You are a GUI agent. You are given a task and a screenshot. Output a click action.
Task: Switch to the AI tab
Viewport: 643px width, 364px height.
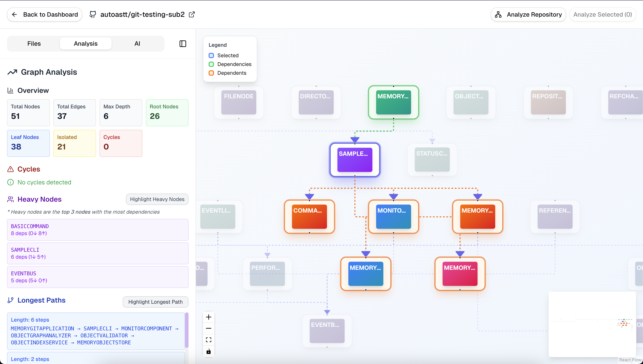137,44
